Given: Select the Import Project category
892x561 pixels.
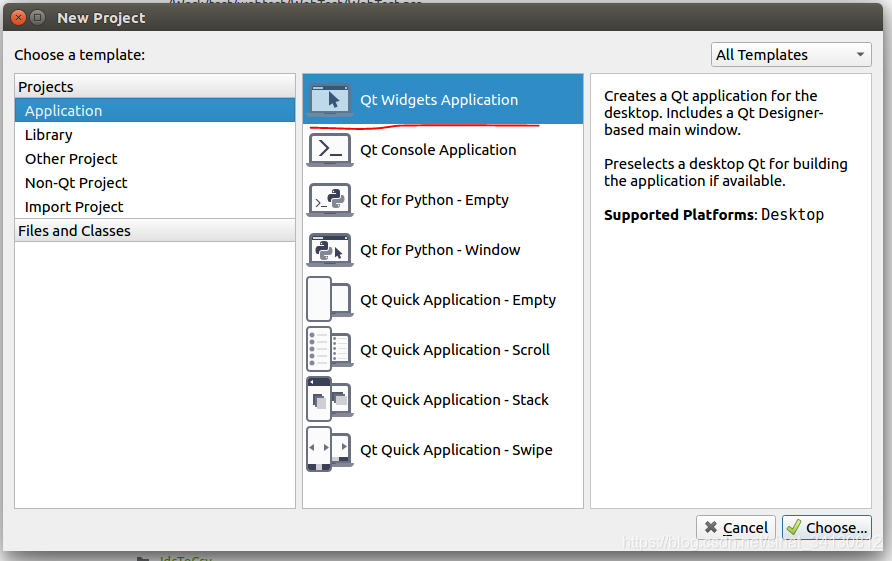Looking at the screenshot, I should point(155,207).
